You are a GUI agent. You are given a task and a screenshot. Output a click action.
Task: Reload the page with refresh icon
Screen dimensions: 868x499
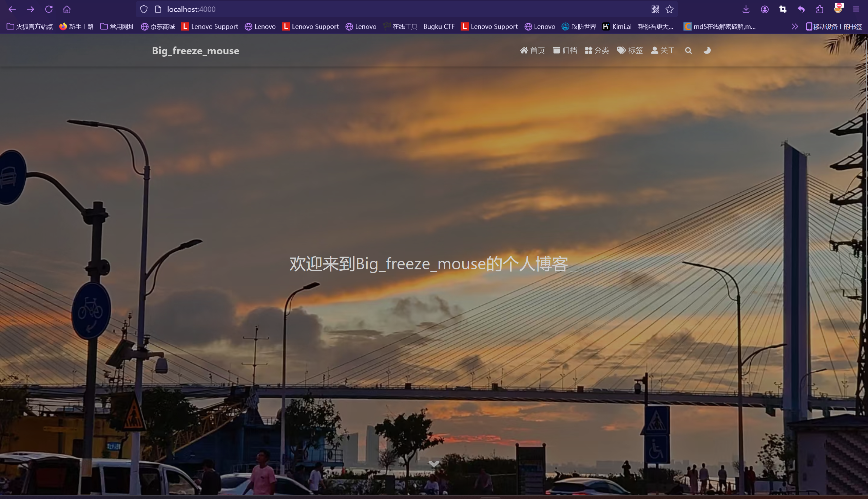click(49, 9)
